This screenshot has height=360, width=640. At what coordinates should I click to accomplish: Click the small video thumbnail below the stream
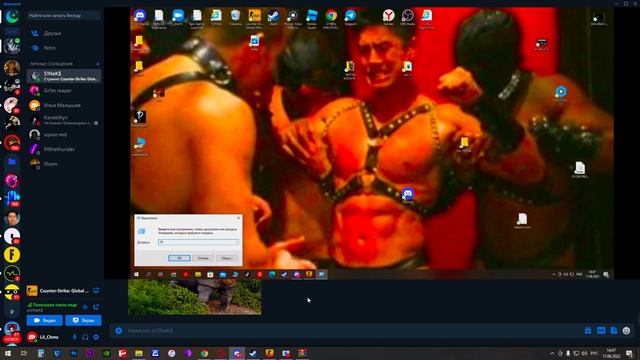(x=195, y=297)
